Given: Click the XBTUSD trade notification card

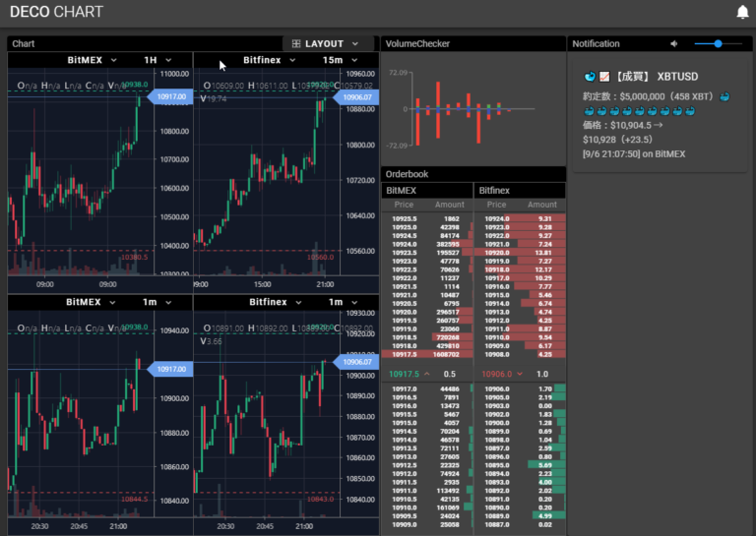Looking at the screenshot, I should tap(659, 115).
